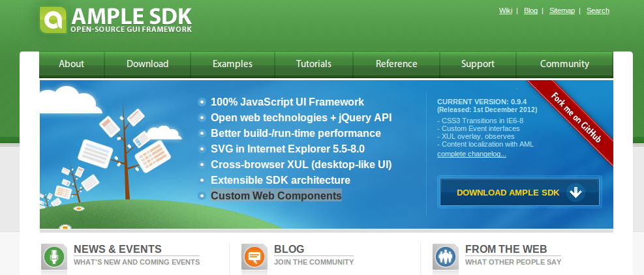Click Cross-browser XUL (desktop-like UI) text
Image resolution: width=644 pixels, height=275 pixels.
tap(301, 165)
